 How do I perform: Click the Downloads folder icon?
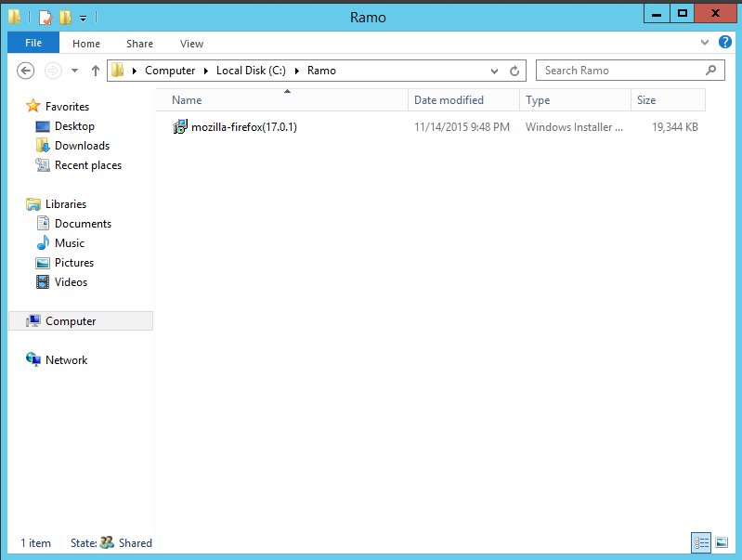pos(43,145)
